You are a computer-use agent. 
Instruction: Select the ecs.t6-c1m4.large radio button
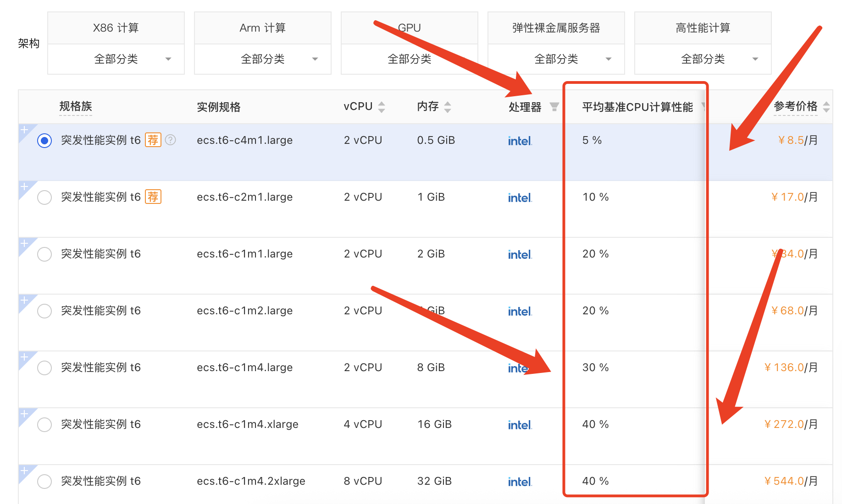pos(44,367)
